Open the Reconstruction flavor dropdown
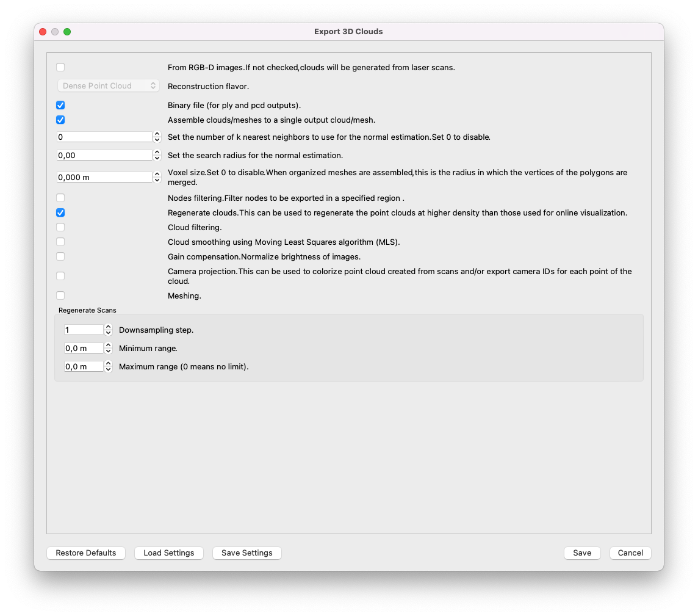This screenshot has height=616, width=698. click(x=108, y=86)
